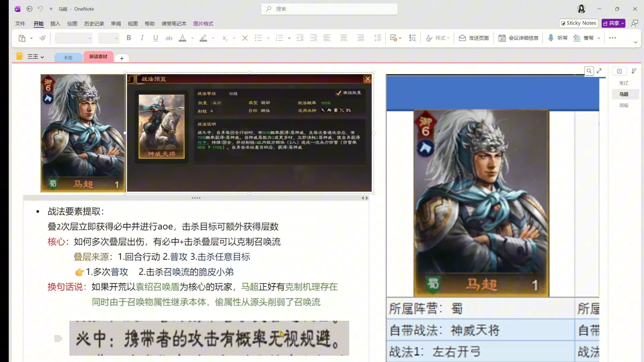644x362 pixels.
Task: Open the 样式 styles dropdown
Action: tap(438, 38)
